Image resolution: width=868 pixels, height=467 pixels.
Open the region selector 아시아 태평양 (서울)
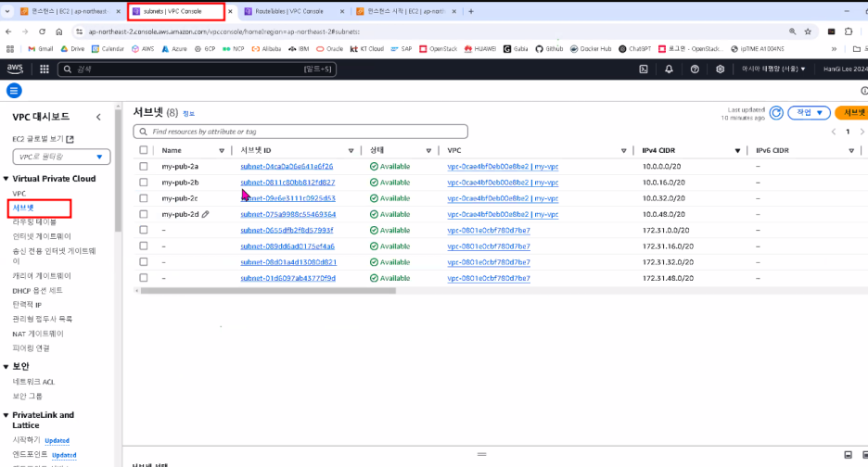[773, 69]
